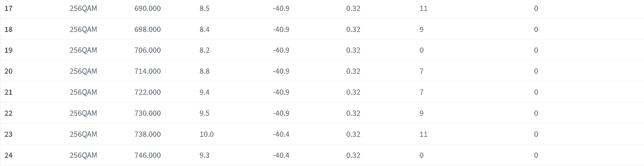Click channel 18 row number
This screenshot has width=644, height=166.
point(8,29)
